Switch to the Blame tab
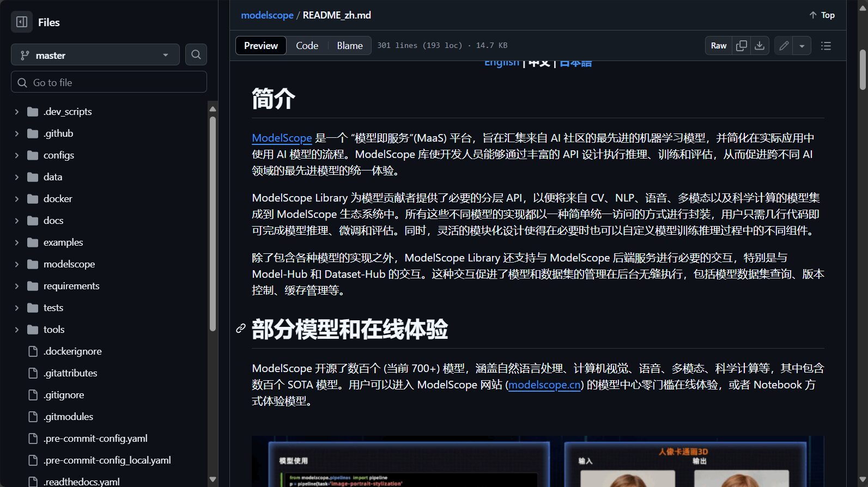This screenshot has width=868, height=487. tap(350, 46)
